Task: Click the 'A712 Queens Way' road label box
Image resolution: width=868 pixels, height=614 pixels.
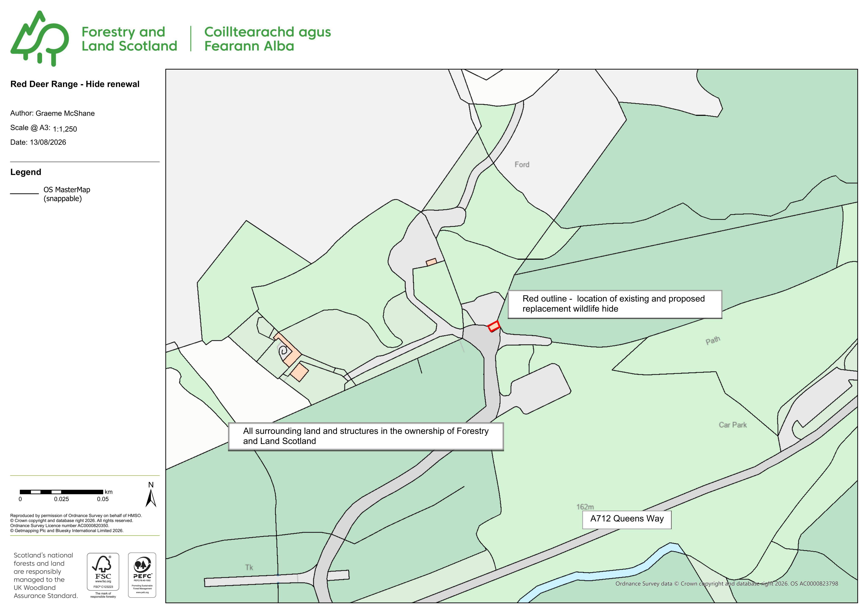Action: tap(627, 520)
